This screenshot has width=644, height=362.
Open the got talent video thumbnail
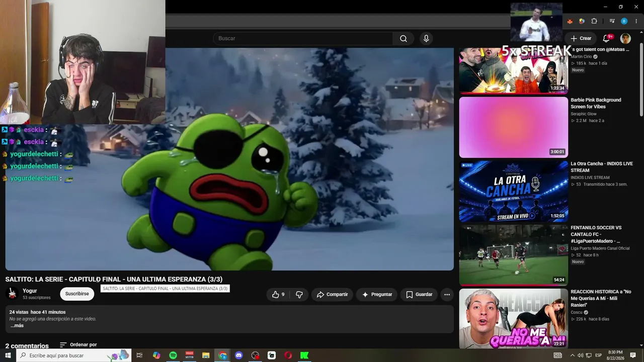pos(513,70)
